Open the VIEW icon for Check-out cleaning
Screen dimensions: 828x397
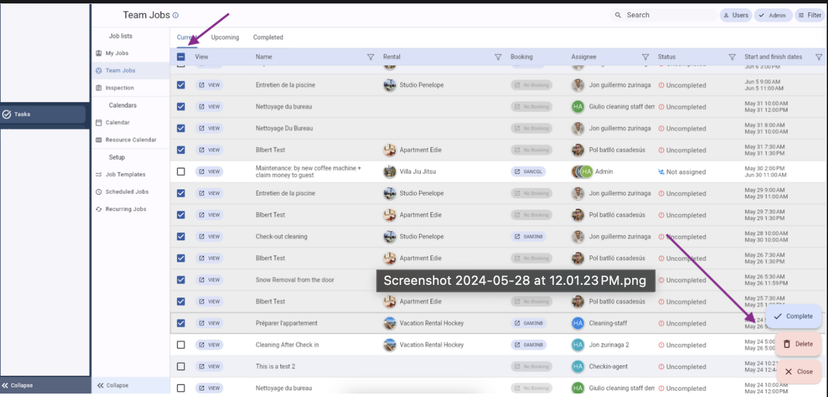click(209, 237)
